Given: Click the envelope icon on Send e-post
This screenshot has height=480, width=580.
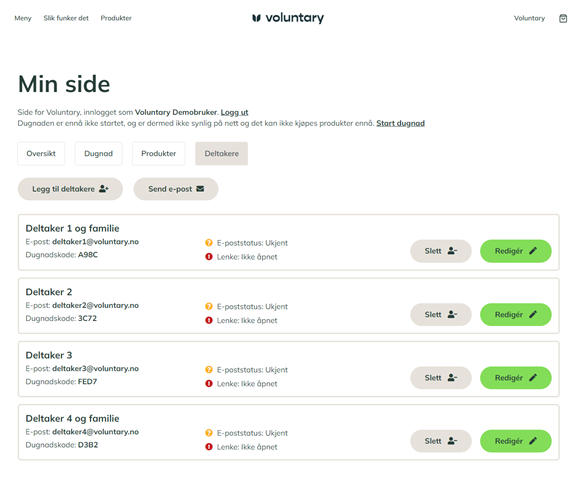Looking at the screenshot, I should (200, 189).
